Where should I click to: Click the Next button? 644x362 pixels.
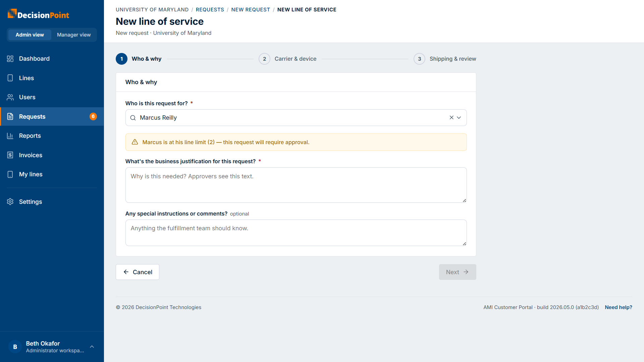click(458, 272)
